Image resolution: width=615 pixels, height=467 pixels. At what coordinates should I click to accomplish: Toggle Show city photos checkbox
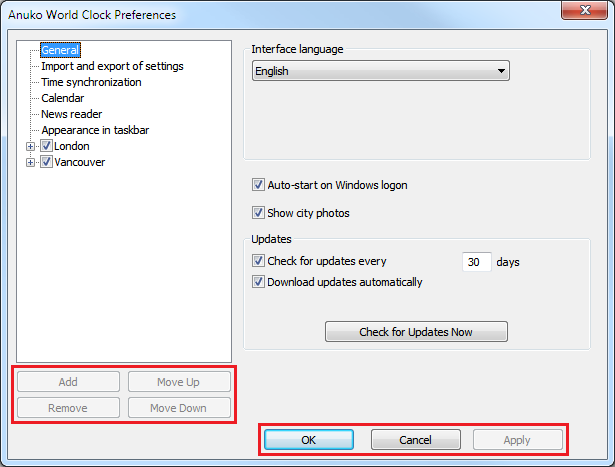click(258, 213)
